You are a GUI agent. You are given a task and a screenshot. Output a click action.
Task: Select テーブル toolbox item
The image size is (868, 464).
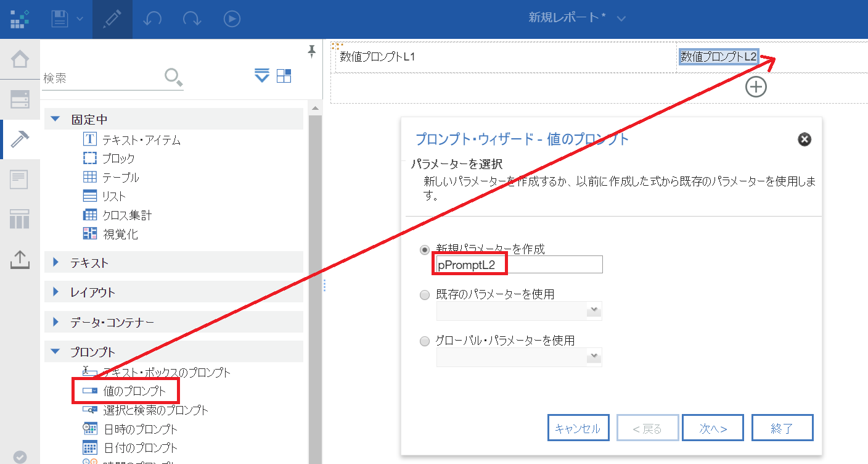click(111, 178)
